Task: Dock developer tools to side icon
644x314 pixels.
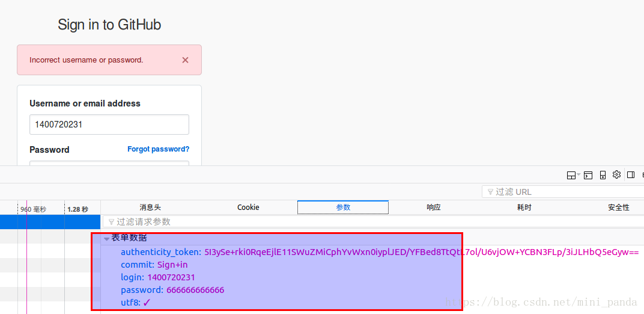Action: 630,175
